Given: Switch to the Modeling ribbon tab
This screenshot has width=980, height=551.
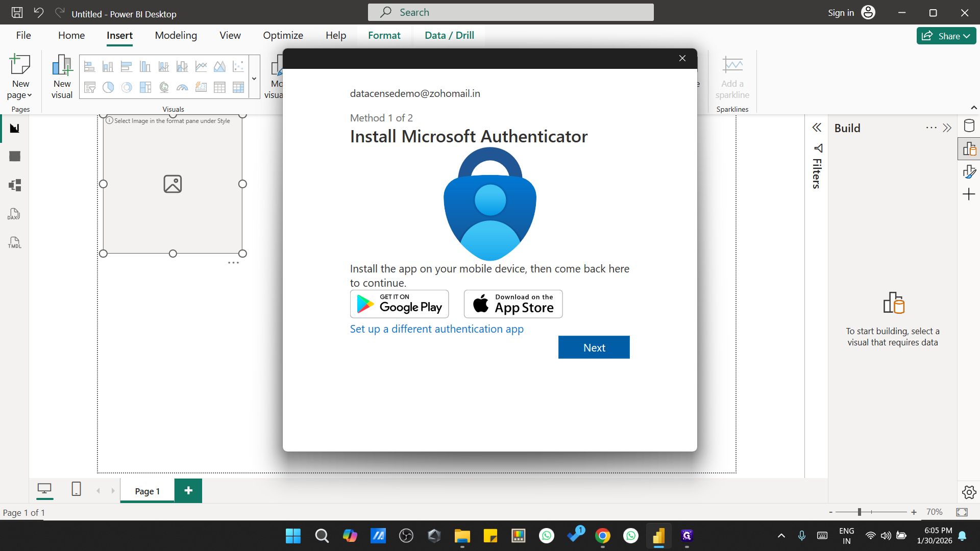Looking at the screenshot, I should tap(176, 35).
